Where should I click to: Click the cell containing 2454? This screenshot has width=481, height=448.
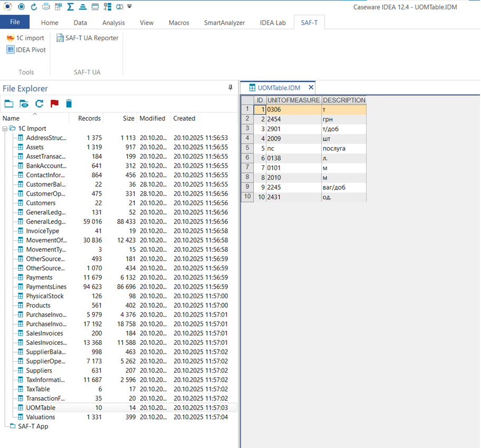coord(293,119)
